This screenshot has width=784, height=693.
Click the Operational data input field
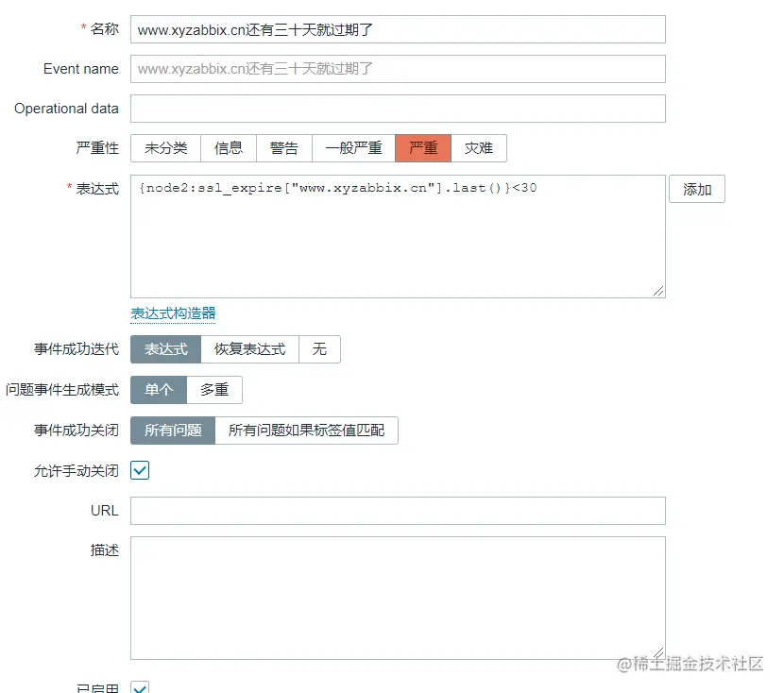[398, 109]
